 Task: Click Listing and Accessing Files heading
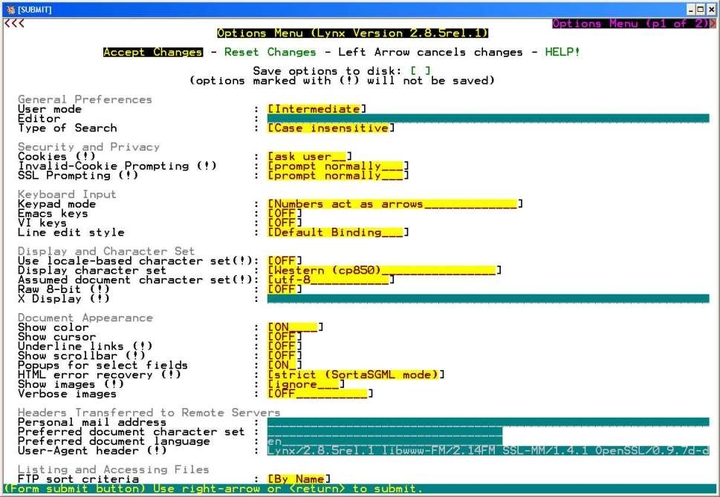click(x=113, y=469)
